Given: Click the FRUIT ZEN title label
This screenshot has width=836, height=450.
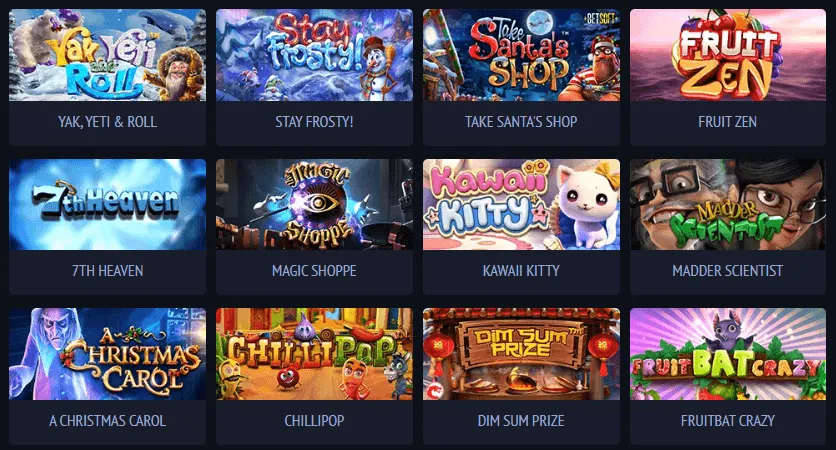Looking at the screenshot, I should (728, 122).
